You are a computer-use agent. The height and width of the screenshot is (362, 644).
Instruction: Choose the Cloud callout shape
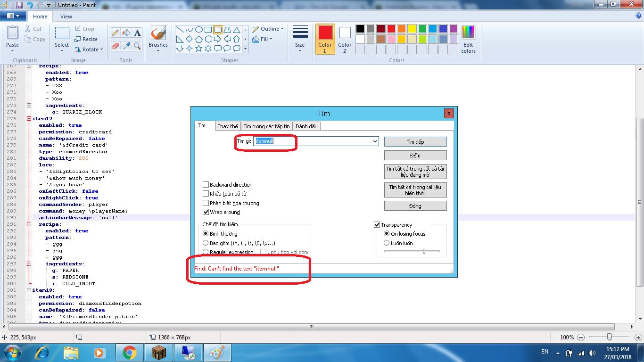click(x=237, y=49)
